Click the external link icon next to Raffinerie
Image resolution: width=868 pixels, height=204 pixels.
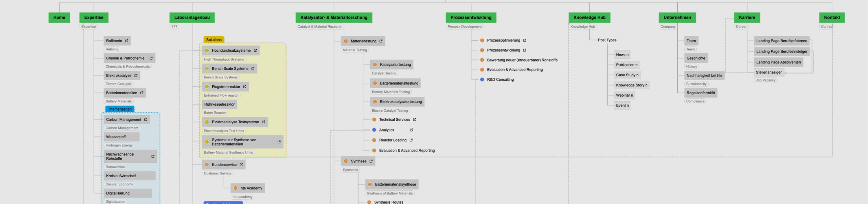127,41
